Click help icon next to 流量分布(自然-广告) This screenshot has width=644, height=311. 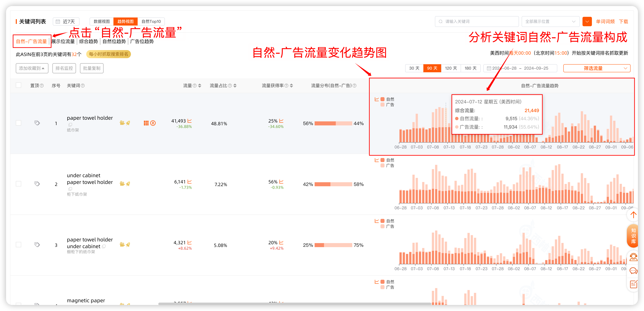pos(354,86)
